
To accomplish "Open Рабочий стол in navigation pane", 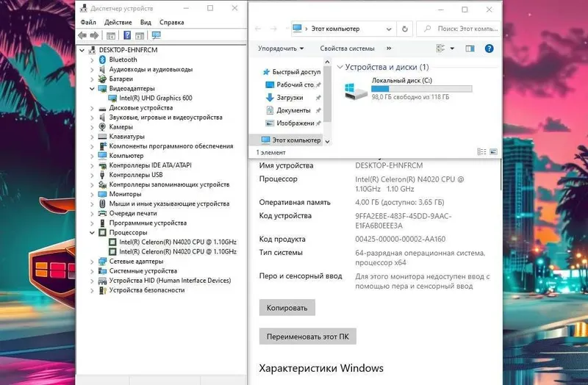I will tap(293, 84).
